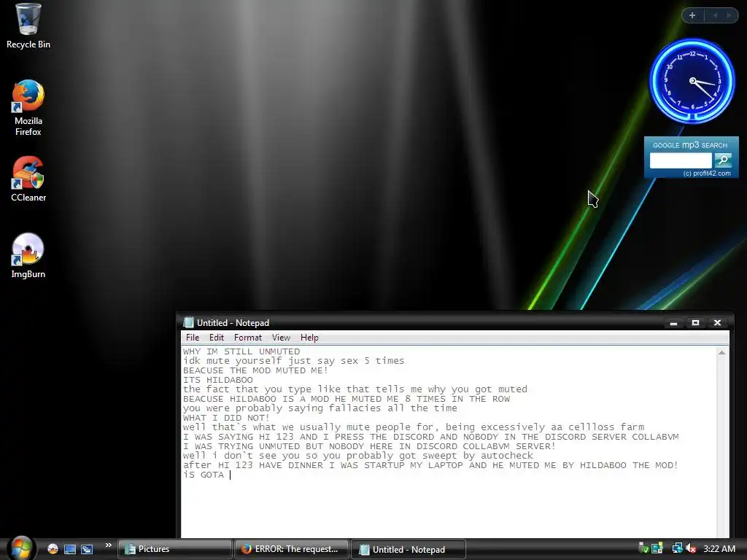Place cursor in 'is GOTA' line
Viewport: 747px width, 560px height.
[x=203, y=475]
